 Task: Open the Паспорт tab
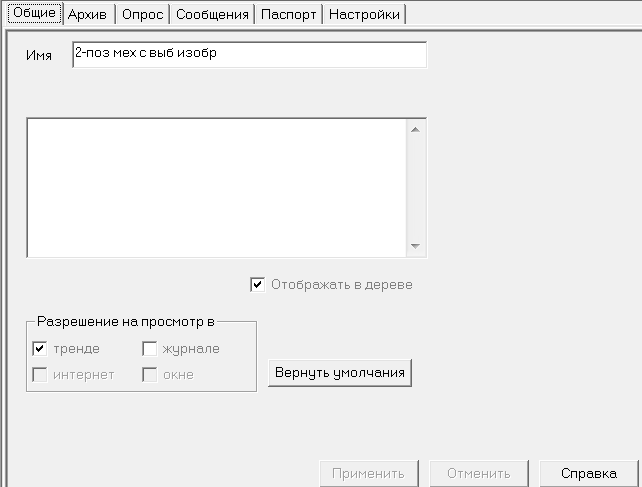point(288,14)
